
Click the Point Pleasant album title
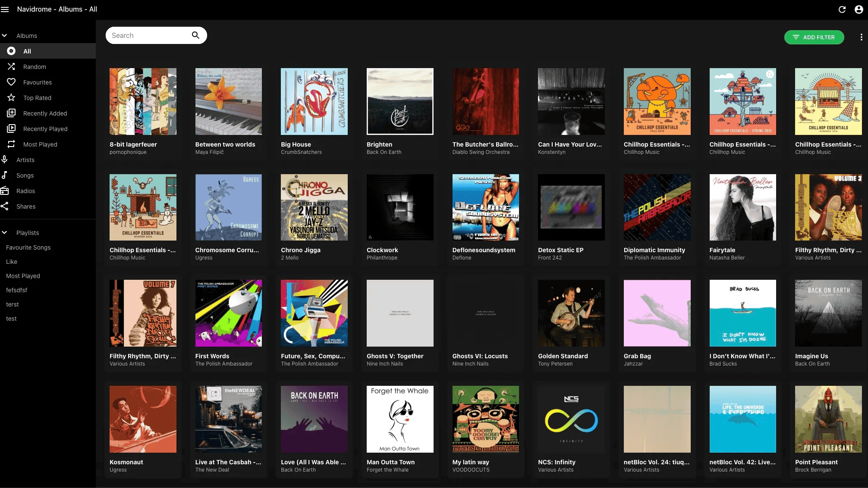tap(816, 462)
